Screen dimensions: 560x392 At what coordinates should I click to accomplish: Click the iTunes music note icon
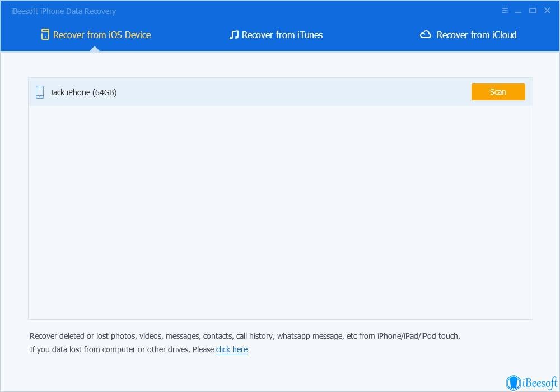(x=234, y=35)
